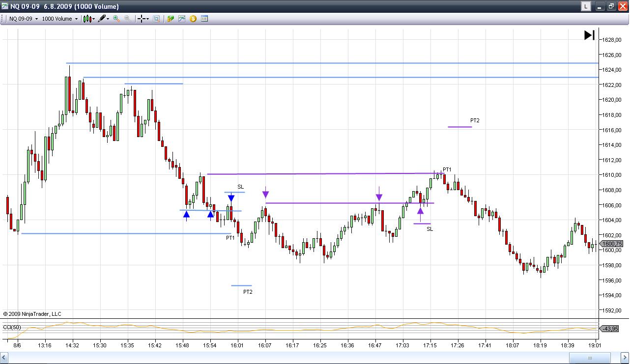Open the 1000 Volume interval dropdown
The width and height of the screenshot is (630, 364).
coord(60,19)
